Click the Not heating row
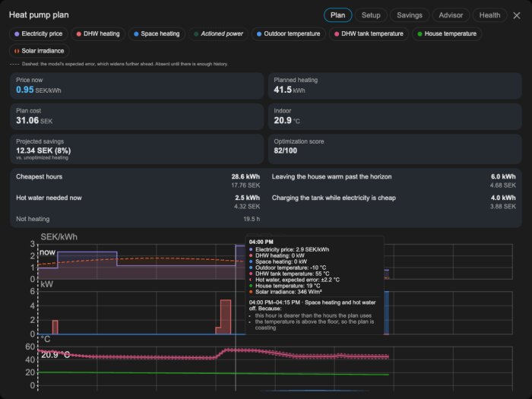The height and width of the screenshot is (399, 532). [x=138, y=219]
